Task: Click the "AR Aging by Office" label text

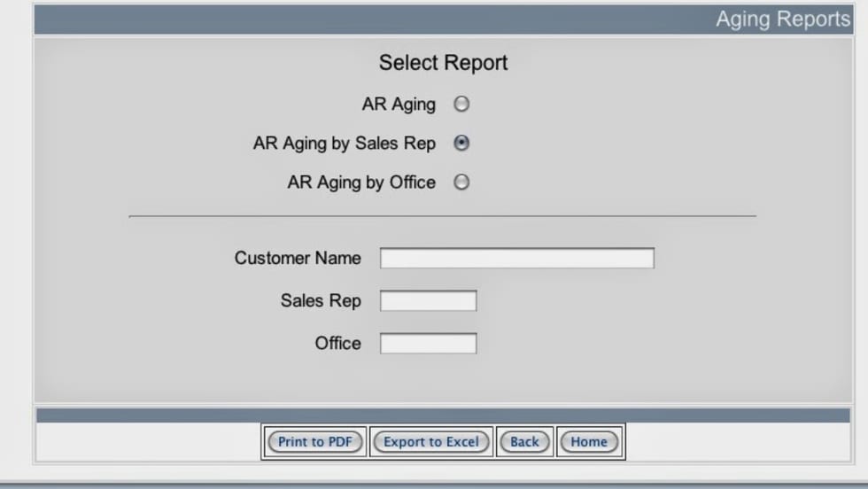Action: tap(361, 182)
